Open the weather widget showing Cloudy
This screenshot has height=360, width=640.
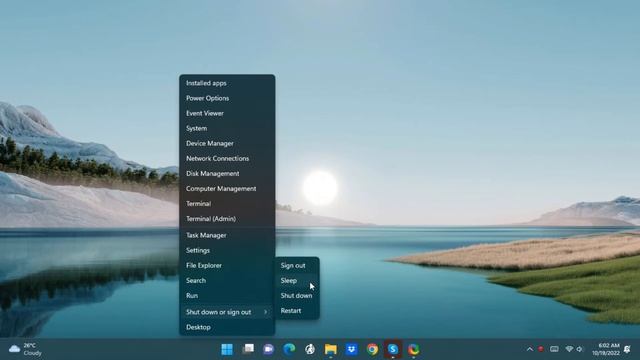click(x=25, y=349)
